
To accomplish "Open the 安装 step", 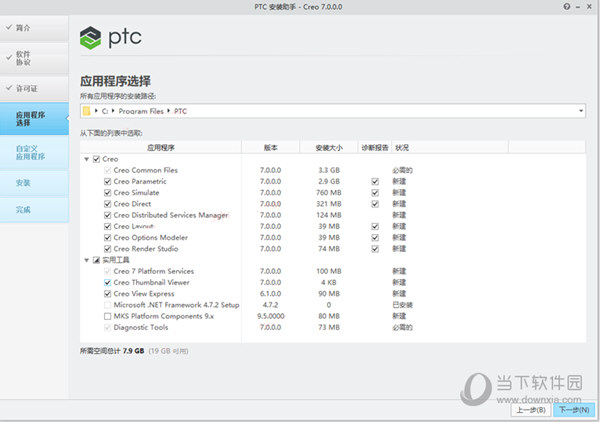I will coord(34,183).
